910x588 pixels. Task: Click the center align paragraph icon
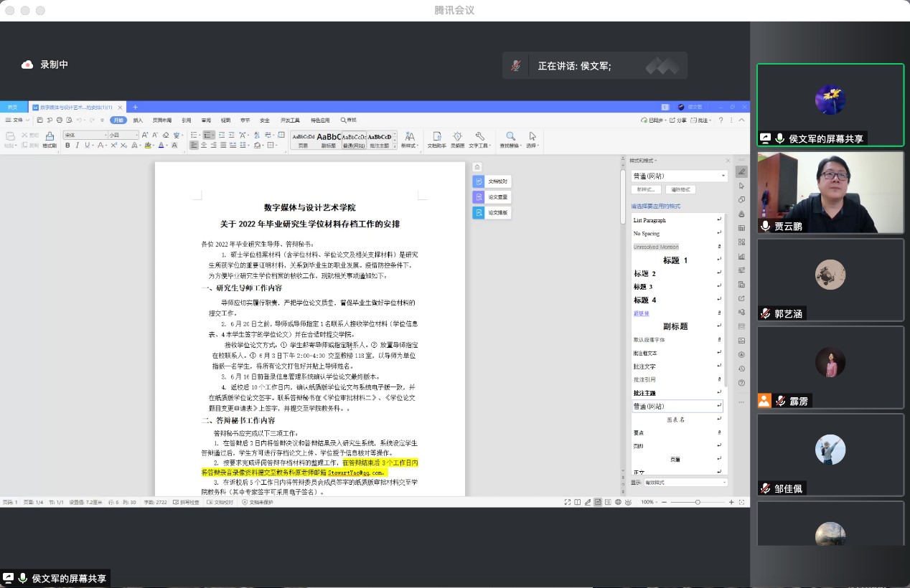204,145
